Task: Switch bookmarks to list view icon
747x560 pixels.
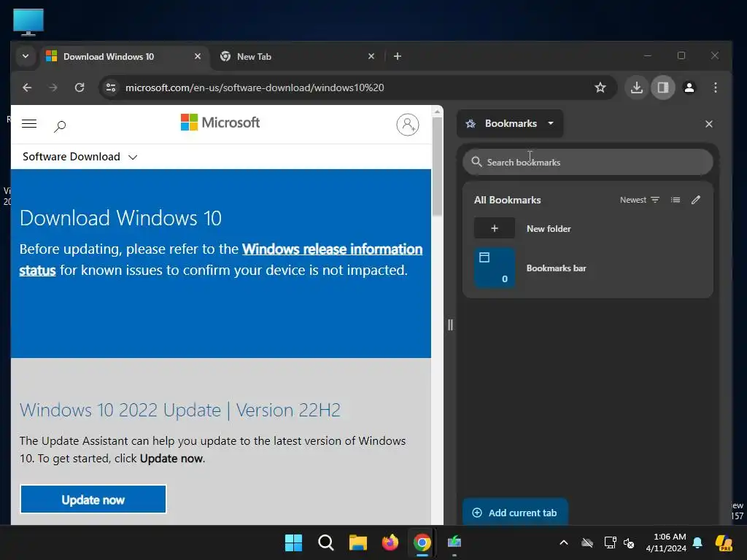Action: [x=676, y=200]
